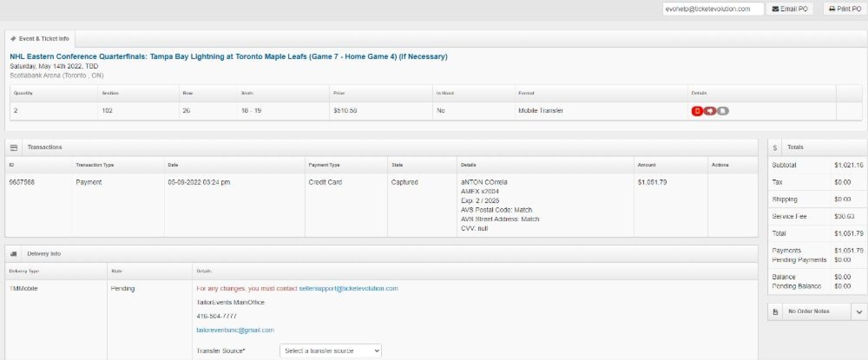Image resolution: width=868 pixels, height=360 pixels.
Task: Click the No Order Notes label
Action: [x=809, y=311]
